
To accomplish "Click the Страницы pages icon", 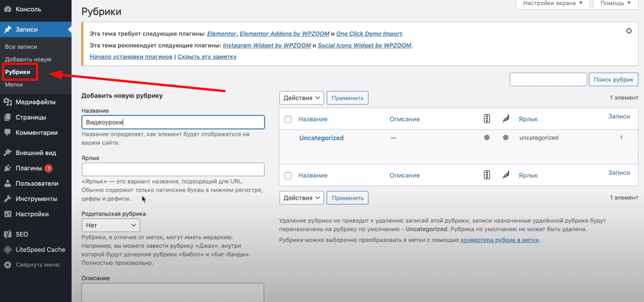I will tap(8, 117).
